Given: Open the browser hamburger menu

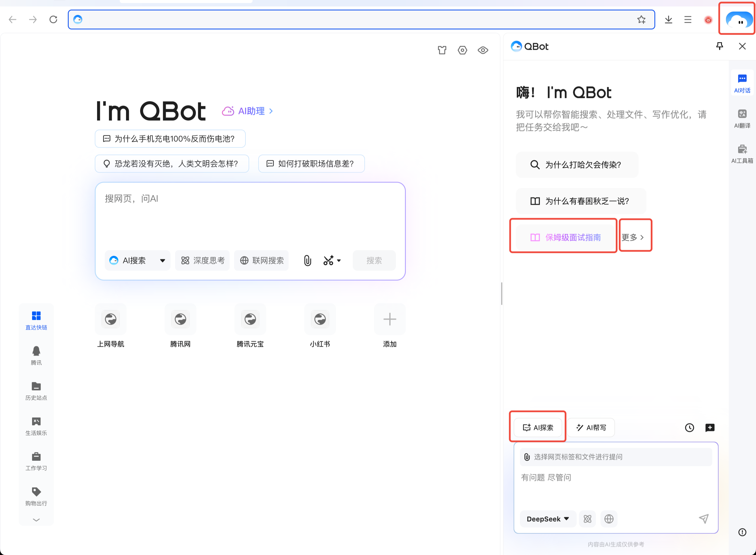Looking at the screenshot, I should tap(688, 20).
